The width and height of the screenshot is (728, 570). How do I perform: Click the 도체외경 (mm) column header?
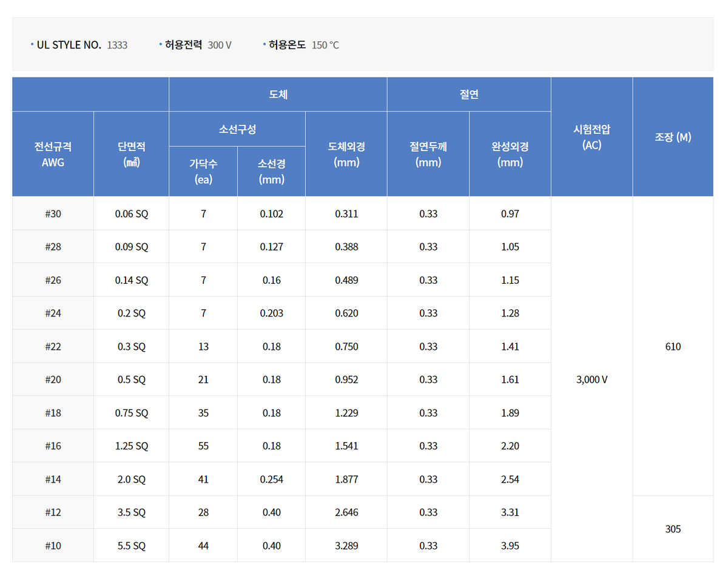pos(346,153)
